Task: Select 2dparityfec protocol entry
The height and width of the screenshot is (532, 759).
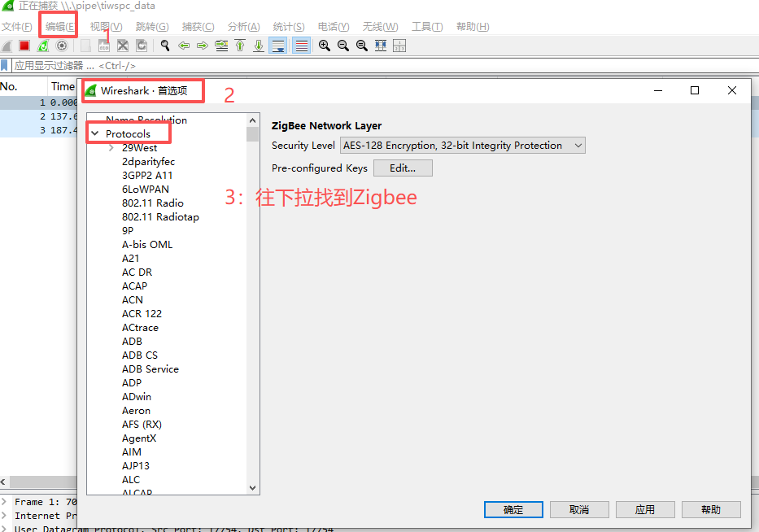Action: click(x=148, y=162)
